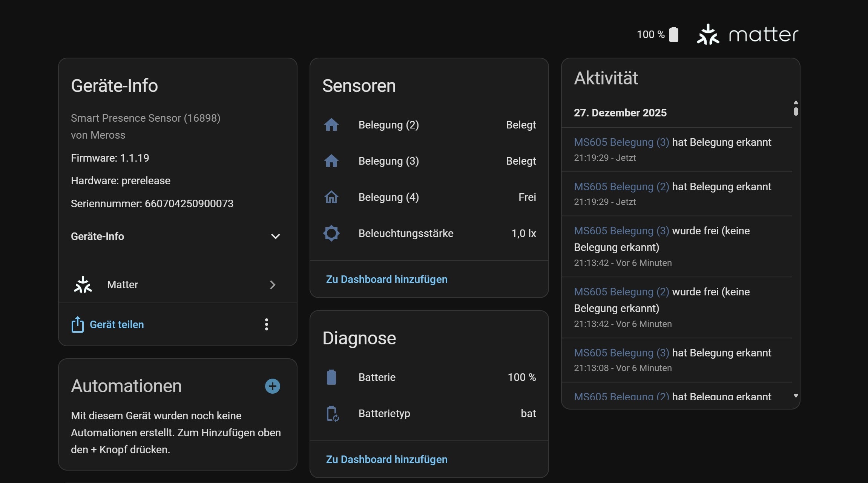
Task: Click the plus icon to add an automation
Action: (272, 386)
